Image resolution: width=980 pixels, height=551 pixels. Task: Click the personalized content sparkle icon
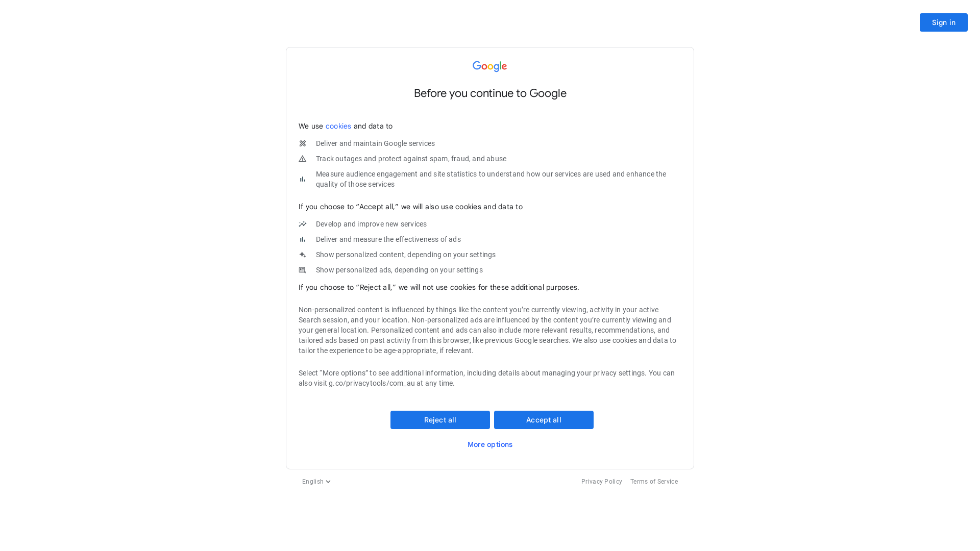click(x=302, y=255)
